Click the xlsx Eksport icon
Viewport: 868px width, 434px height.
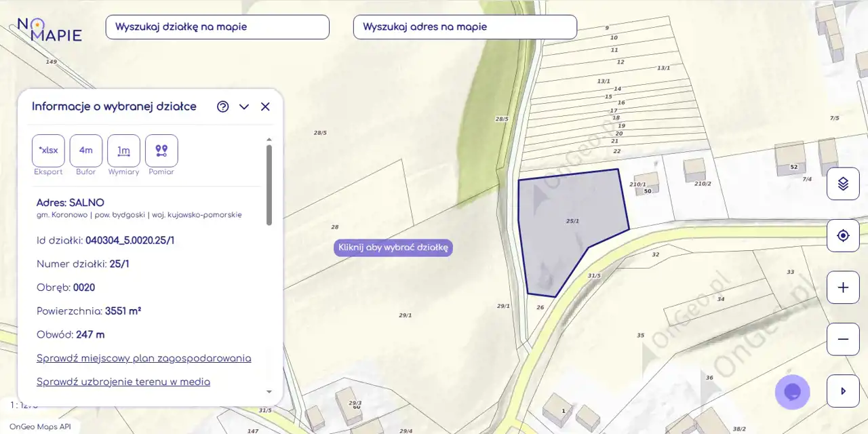[48, 151]
